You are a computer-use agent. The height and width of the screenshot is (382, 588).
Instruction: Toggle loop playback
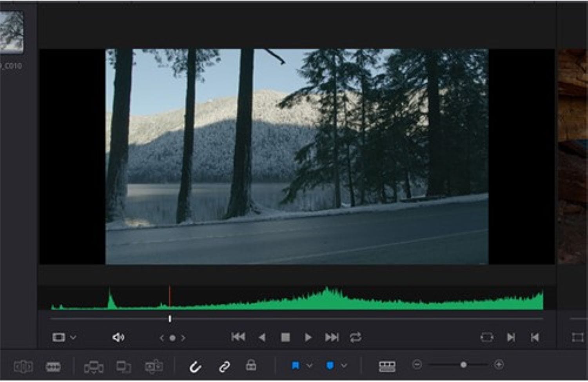pyautogui.click(x=356, y=337)
